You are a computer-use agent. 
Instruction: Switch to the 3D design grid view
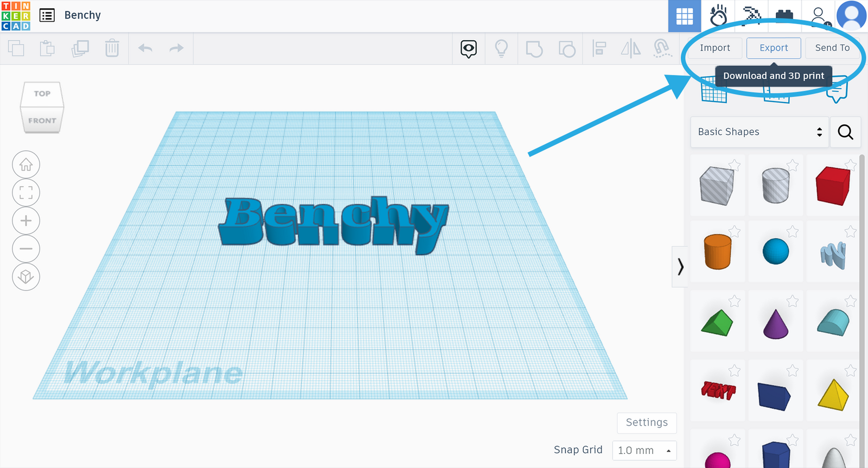coord(685,16)
